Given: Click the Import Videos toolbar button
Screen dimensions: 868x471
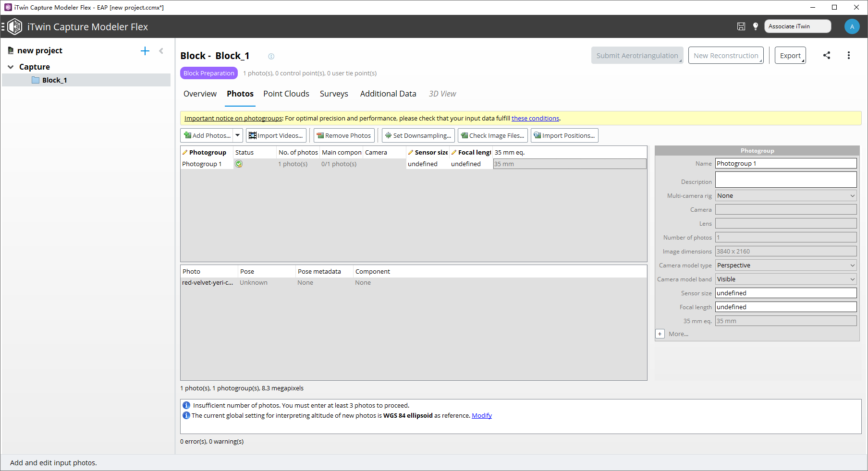Looking at the screenshot, I should point(276,135).
